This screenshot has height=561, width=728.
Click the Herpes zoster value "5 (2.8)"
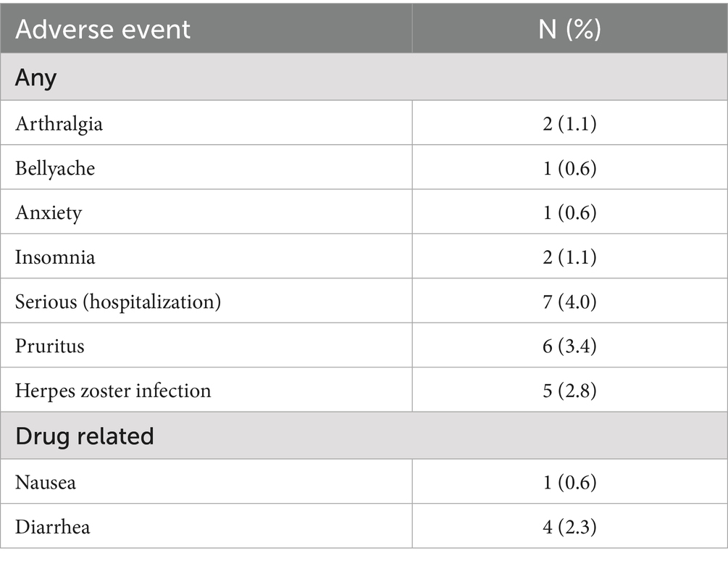pyautogui.click(x=569, y=390)
